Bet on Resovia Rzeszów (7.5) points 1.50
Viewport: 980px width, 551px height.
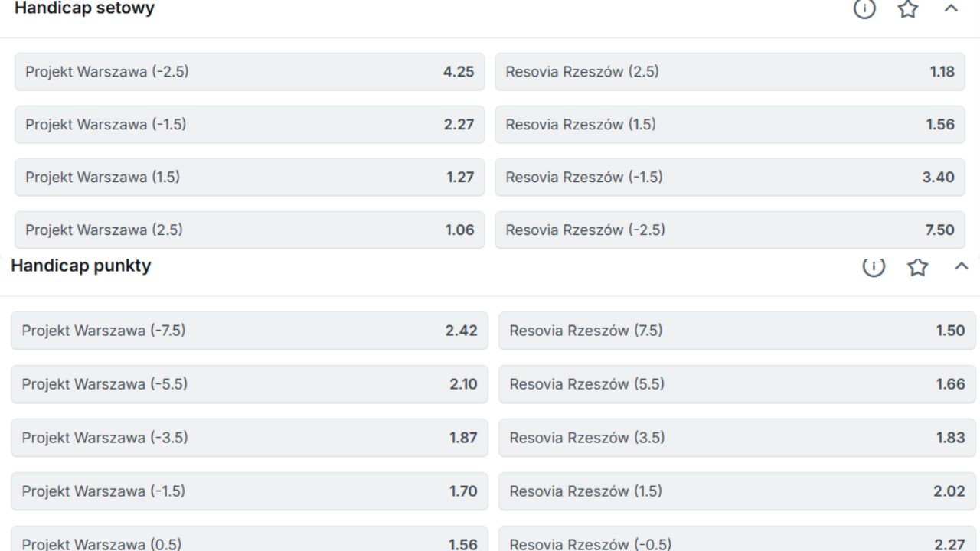[x=737, y=331]
